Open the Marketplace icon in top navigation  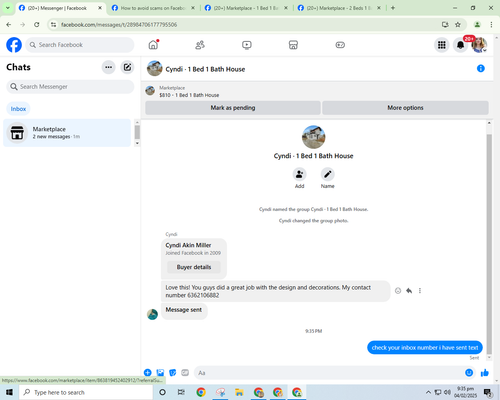[x=293, y=45]
